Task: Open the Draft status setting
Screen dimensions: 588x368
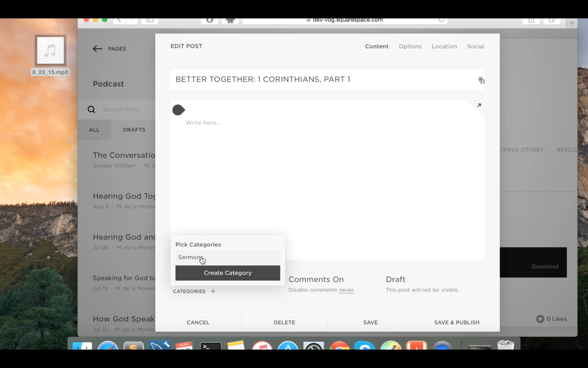Action: tap(395, 279)
